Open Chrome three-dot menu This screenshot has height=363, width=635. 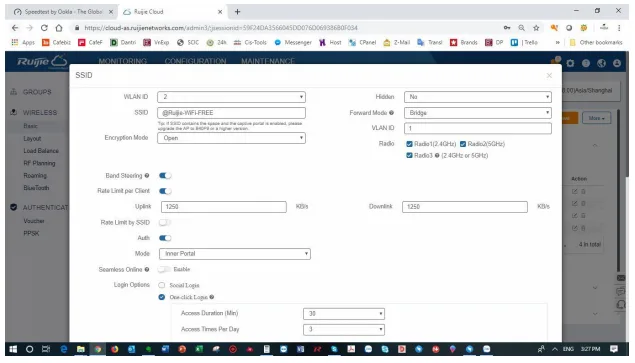pyautogui.click(x=619, y=28)
